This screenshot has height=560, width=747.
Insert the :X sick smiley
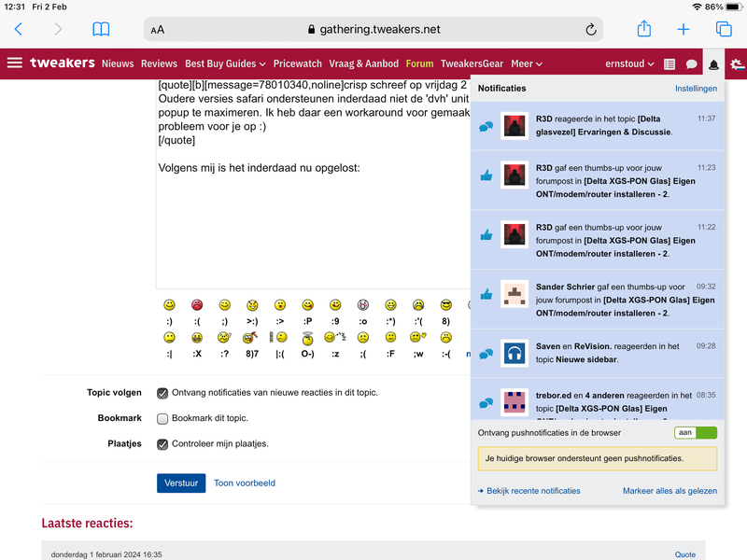[x=197, y=338]
